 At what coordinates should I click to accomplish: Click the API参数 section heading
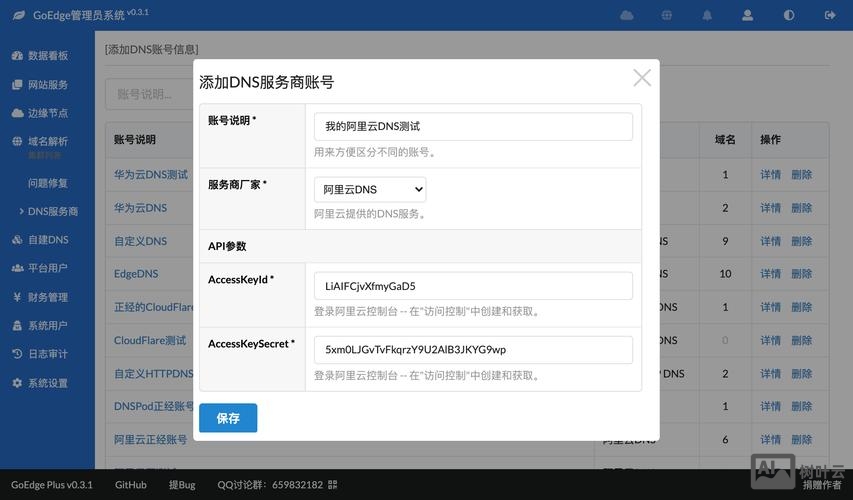click(227, 246)
